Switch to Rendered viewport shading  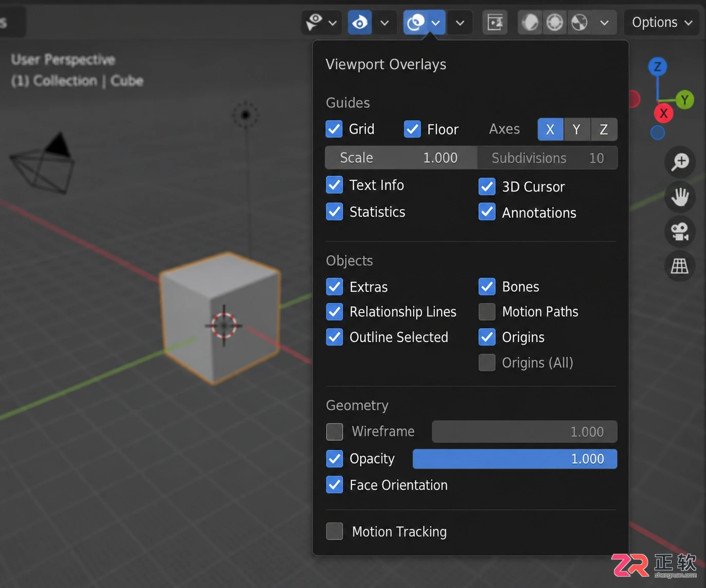click(580, 23)
